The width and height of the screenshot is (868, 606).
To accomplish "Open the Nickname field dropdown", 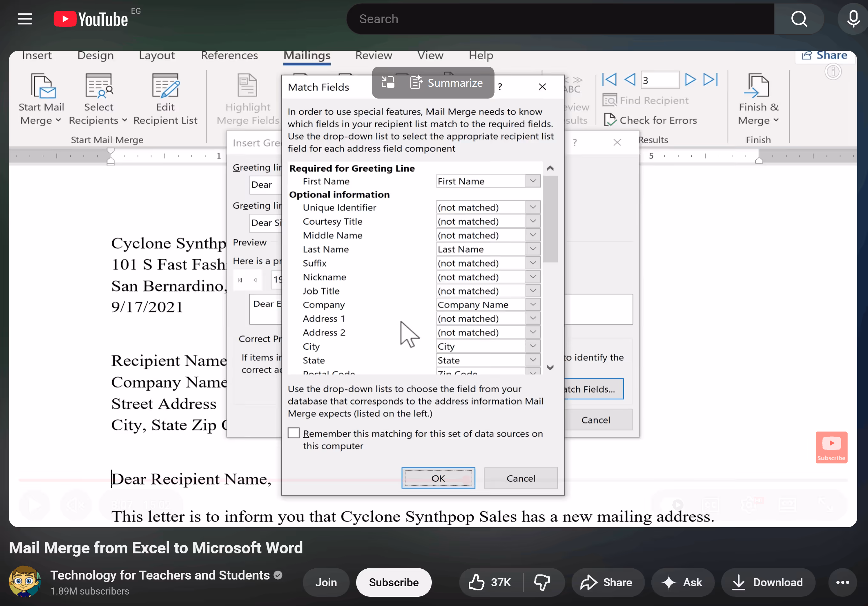I will [533, 277].
